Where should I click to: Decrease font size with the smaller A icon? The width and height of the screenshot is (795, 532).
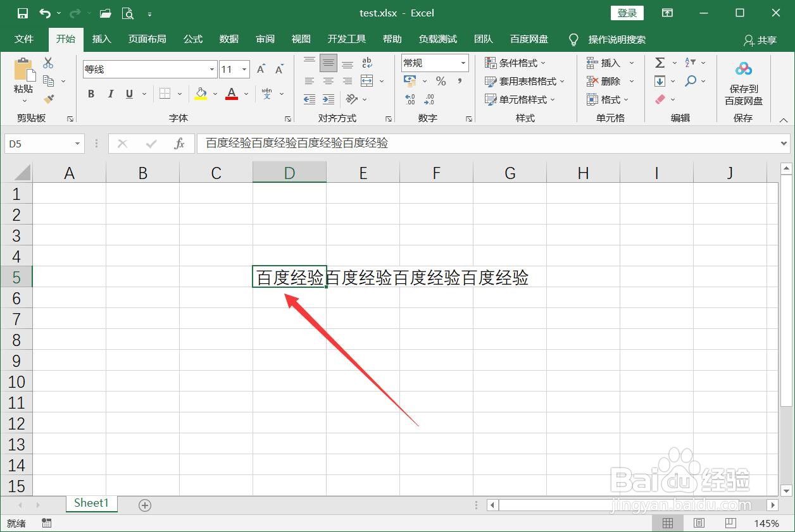279,69
